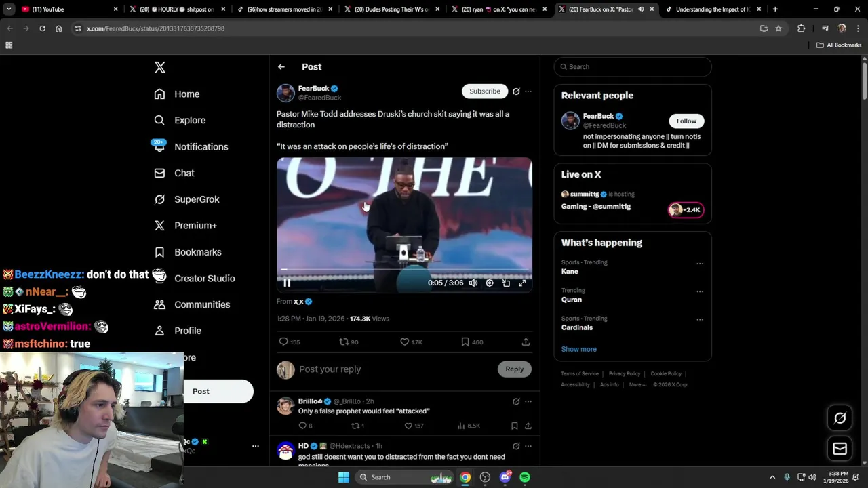Click Show more under What's happening
868x488 pixels.
click(x=579, y=350)
